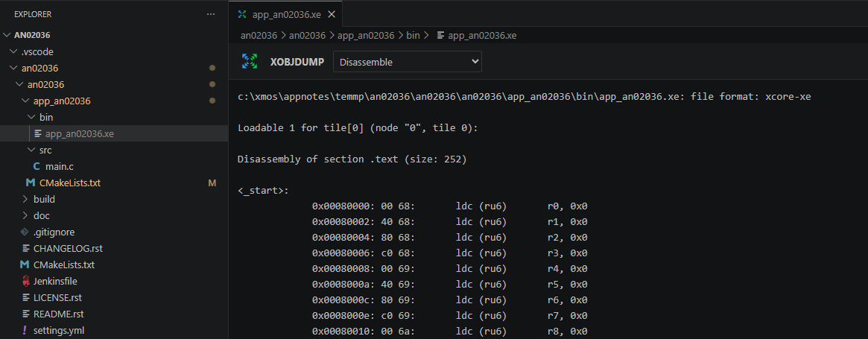Click the instruction line at 0x0008000e
Screen dimensions: 868x339
tap(449, 317)
